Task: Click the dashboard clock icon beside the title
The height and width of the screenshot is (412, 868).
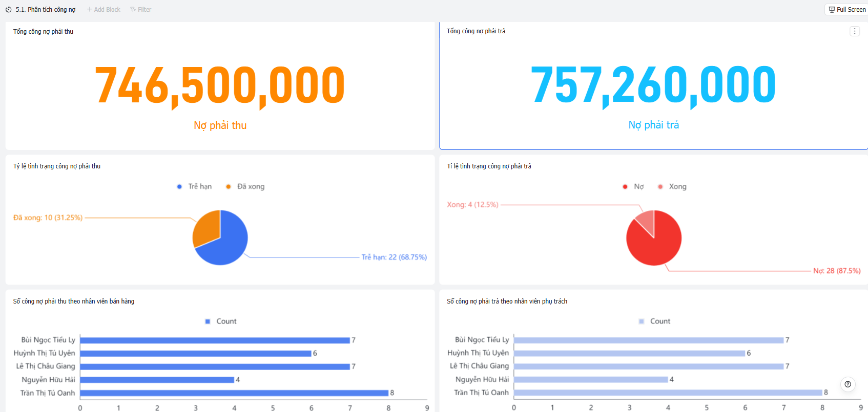Action: click(8, 10)
